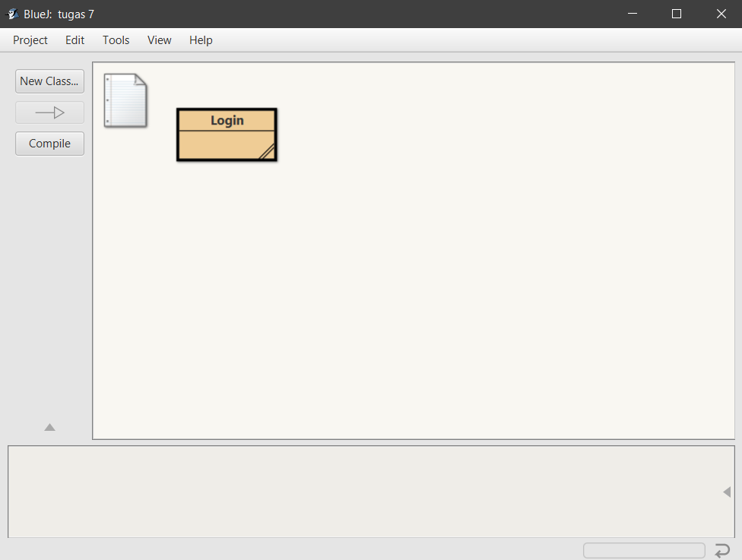Click the Login class resize corner handle
The width and height of the screenshot is (742, 560).
point(268,151)
